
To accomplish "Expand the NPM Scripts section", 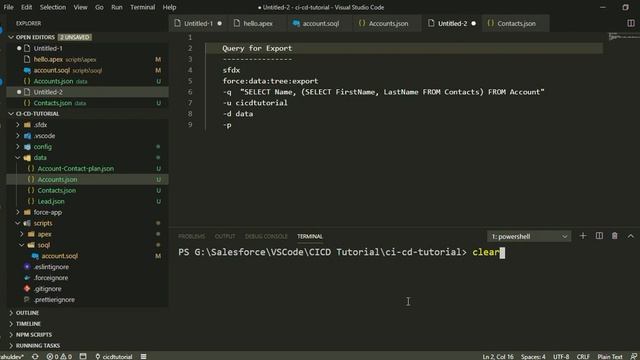I will tap(33, 335).
